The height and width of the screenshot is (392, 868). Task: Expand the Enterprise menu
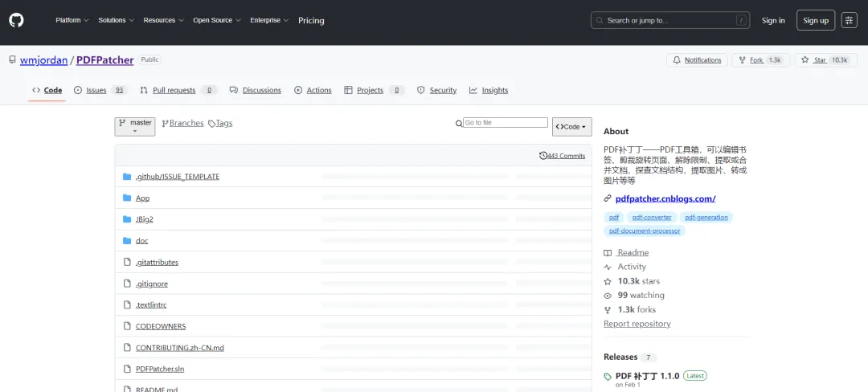pyautogui.click(x=269, y=20)
